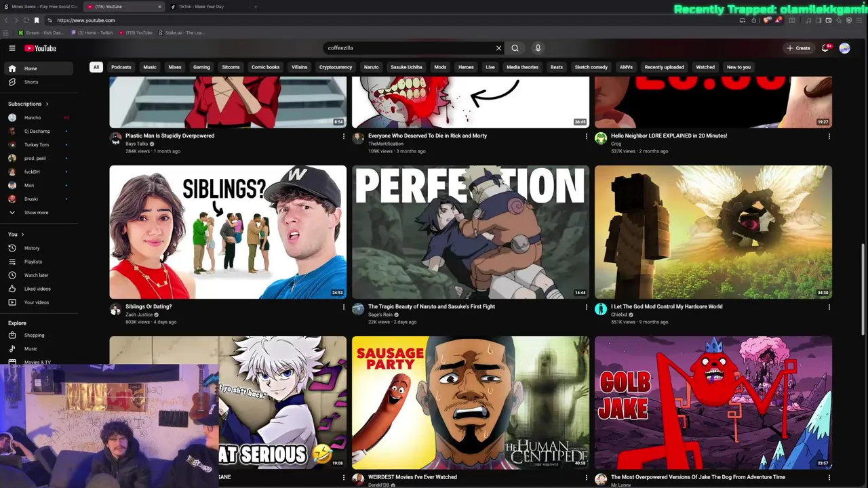Open Shopping under Explore
Screen dimensions: 868x488
(x=39, y=335)
